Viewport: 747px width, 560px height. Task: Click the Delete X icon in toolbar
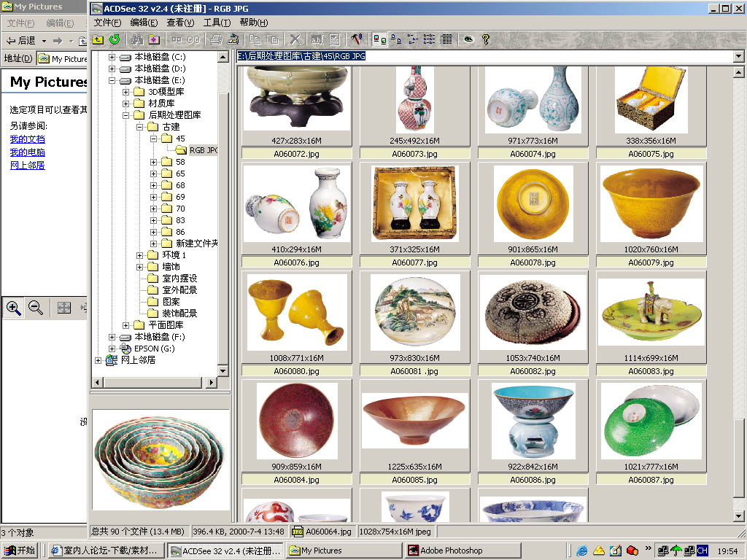[x=295, y=39]
